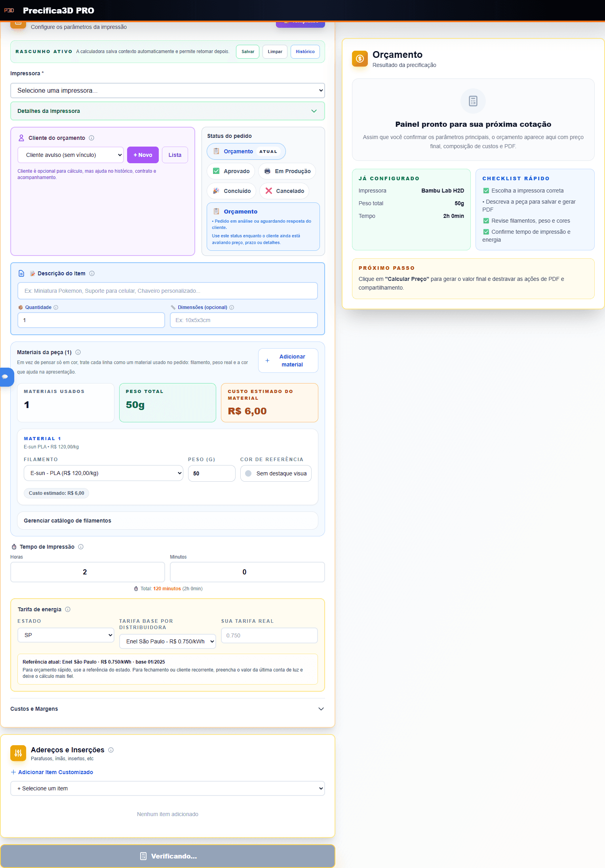Select the Aprovado order status
Image resolution: width=605 pixels, height=868 pixels.
tap(231, 171)
